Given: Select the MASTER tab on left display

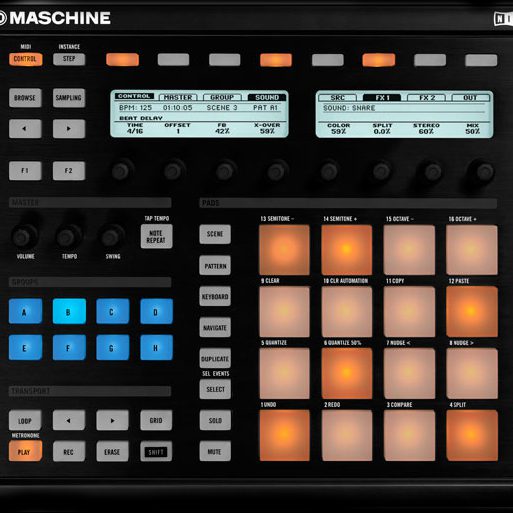Looking at the screenshot, I should pyautogui.click(x=178, y=97).
